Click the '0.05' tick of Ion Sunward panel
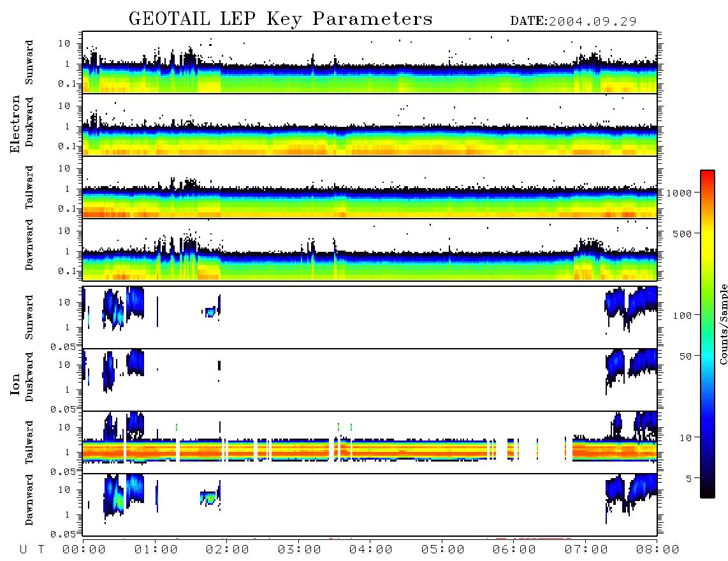The image size is (728, 561). (62, 347)
